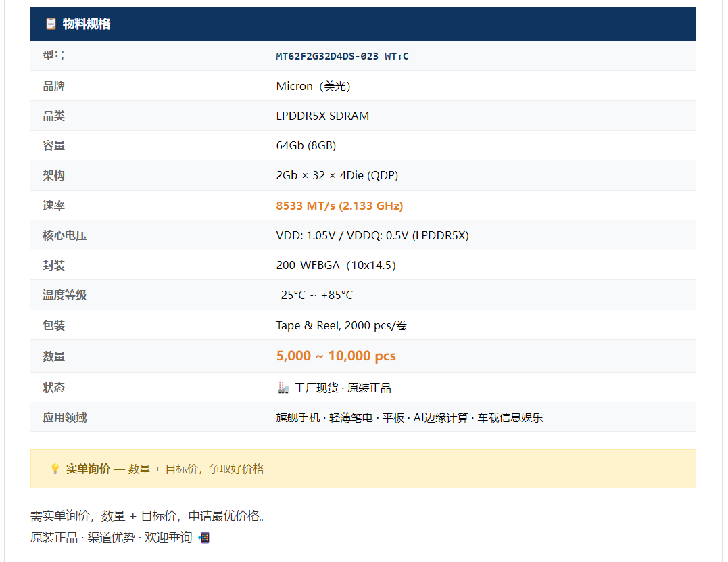Viewport: 728px width, 562px height.
Task: Select the LPDDR5X SDRAM value
Action: (322, 116)
